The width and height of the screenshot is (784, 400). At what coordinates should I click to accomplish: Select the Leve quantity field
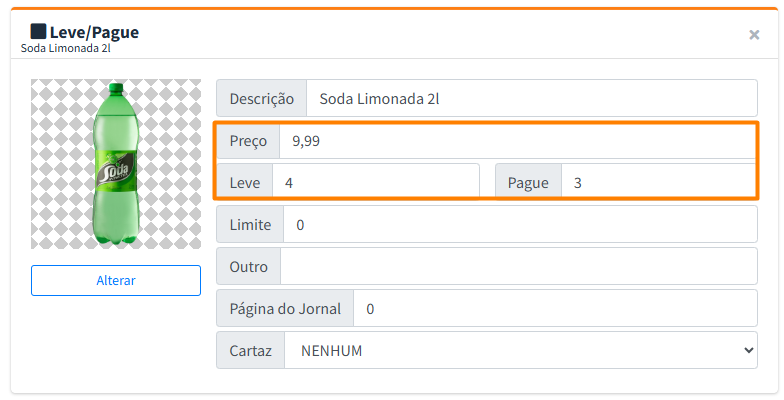[375, 183]
